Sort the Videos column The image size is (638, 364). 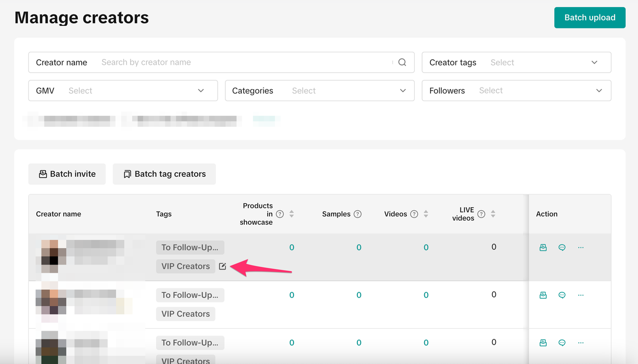(426, 214)
